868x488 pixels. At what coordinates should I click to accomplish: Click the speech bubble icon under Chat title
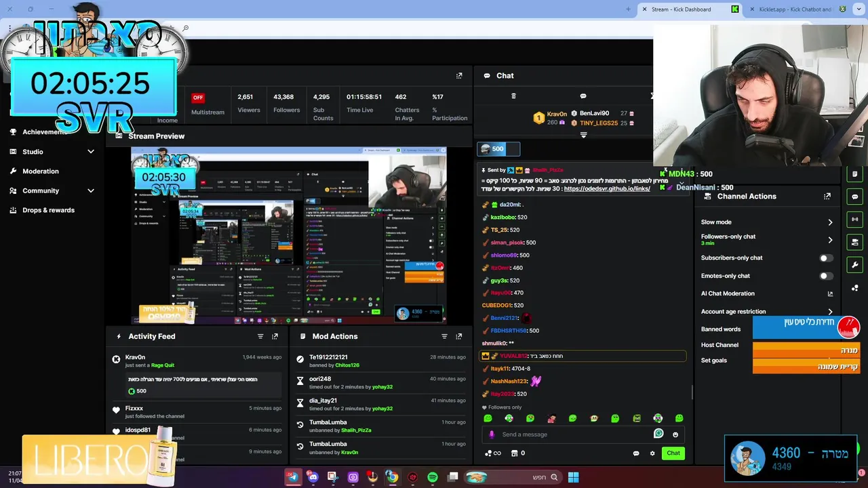583,96
